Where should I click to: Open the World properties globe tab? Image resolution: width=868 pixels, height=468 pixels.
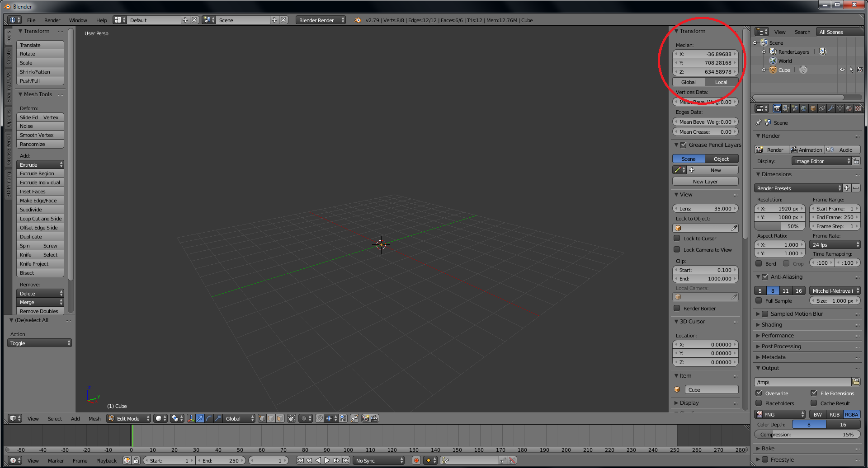(x=804, y=108)
